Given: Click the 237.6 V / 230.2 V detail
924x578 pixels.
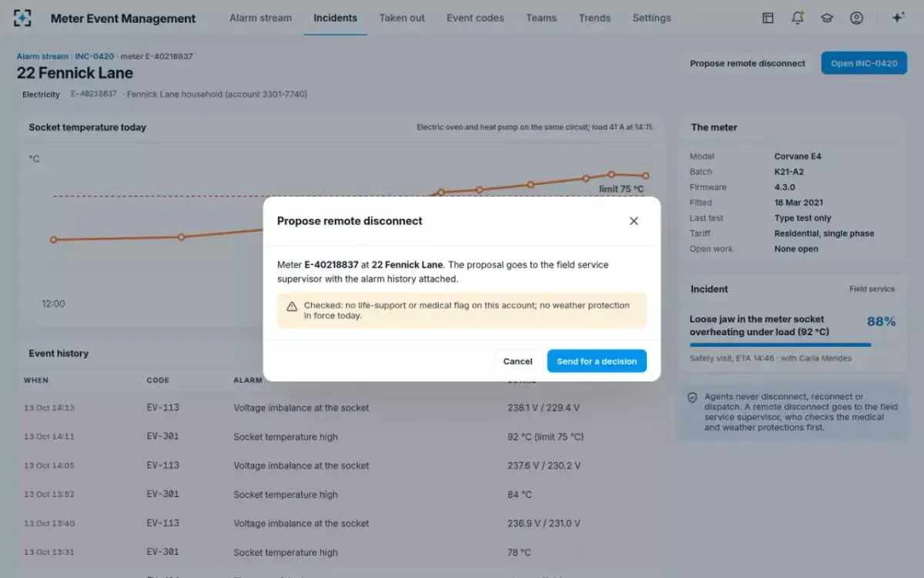Looking at the screenshot, I should (544, 465).
